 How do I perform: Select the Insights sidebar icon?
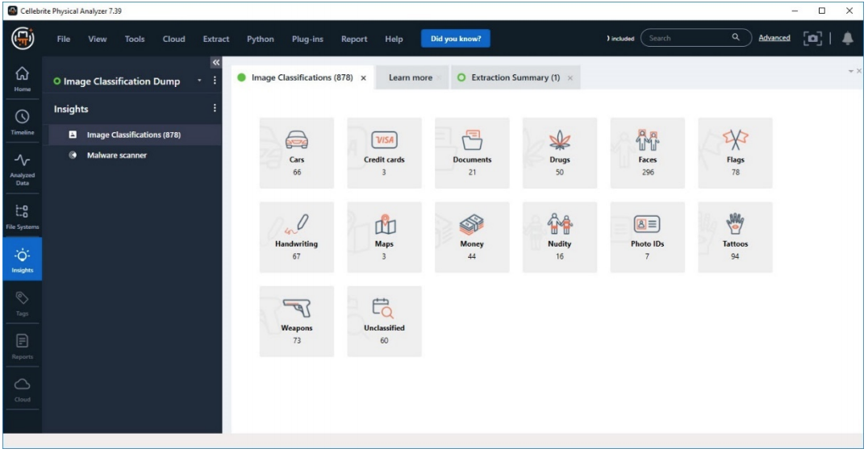[x=22, y=260]
